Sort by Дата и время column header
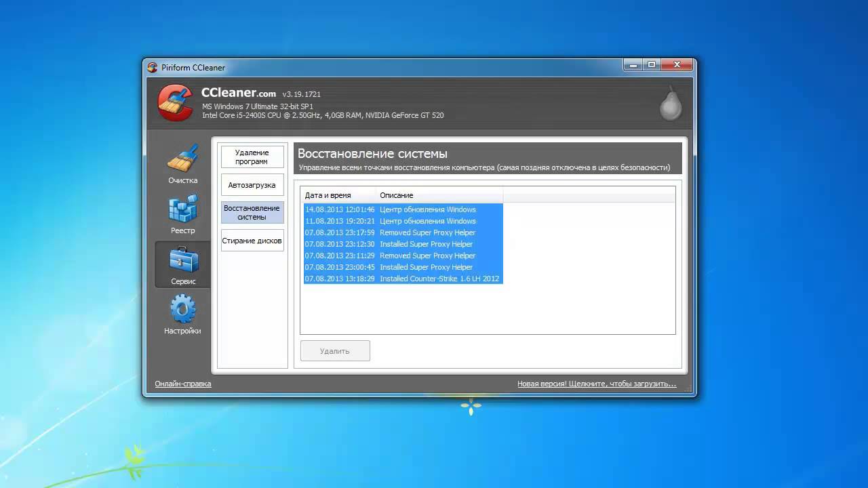 click(338, 195)
